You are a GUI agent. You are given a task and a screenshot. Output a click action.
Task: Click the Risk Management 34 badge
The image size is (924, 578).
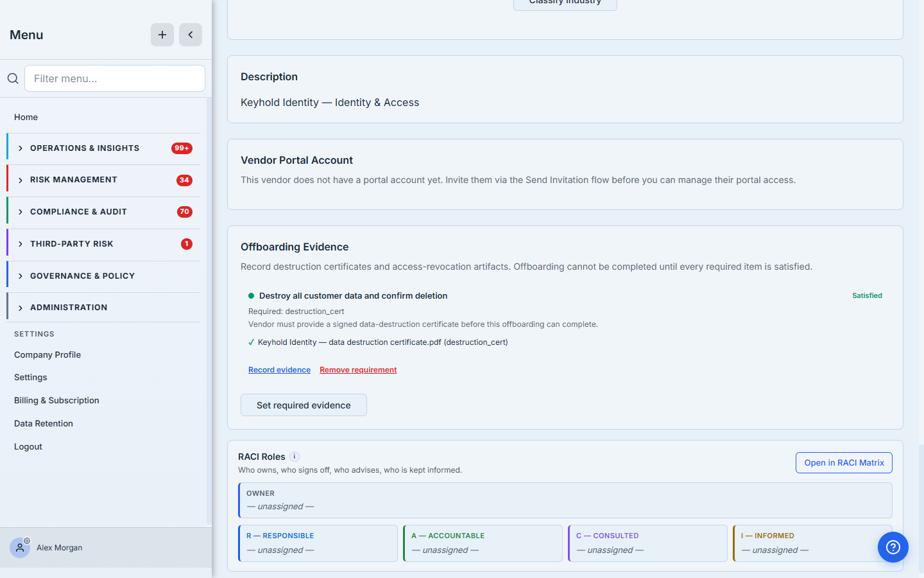point(184,180)
